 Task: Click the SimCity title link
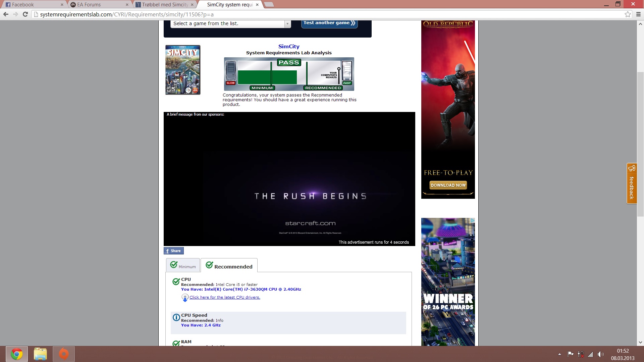coord(289,47)
